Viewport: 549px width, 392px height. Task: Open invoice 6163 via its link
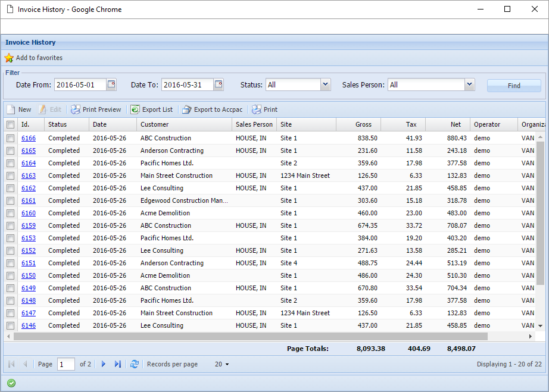pos(28,175)
